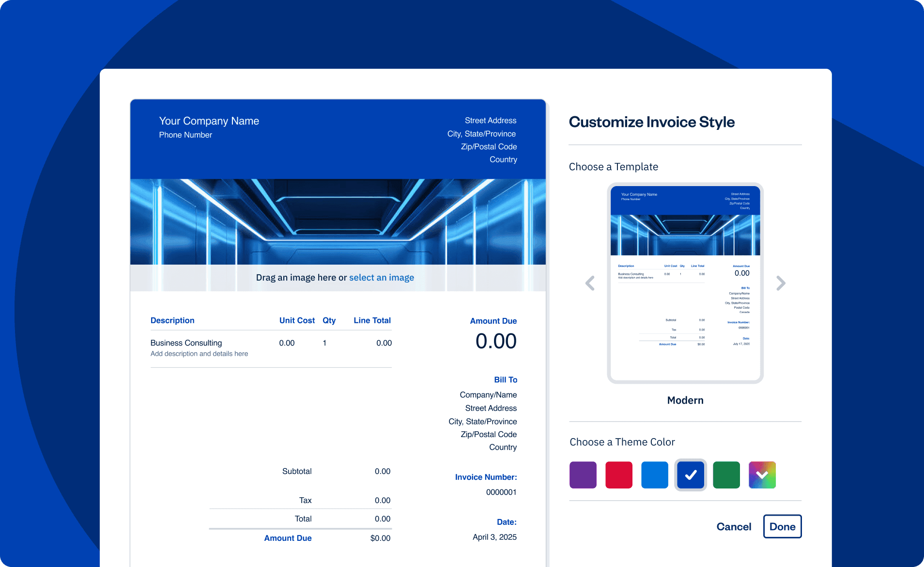Apply the green theme color
The width and height of the screenshot is (924, 567).
click(x=726, y=475)
